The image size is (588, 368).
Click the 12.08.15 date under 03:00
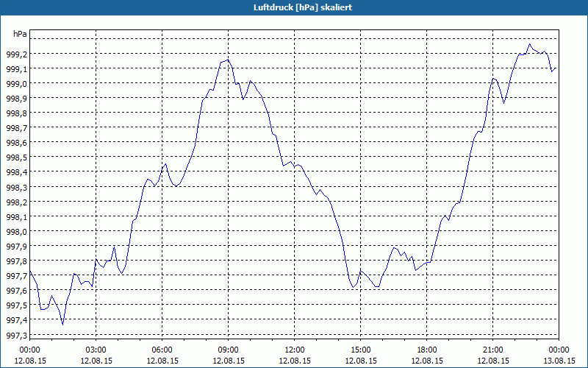tap(96, 361)
